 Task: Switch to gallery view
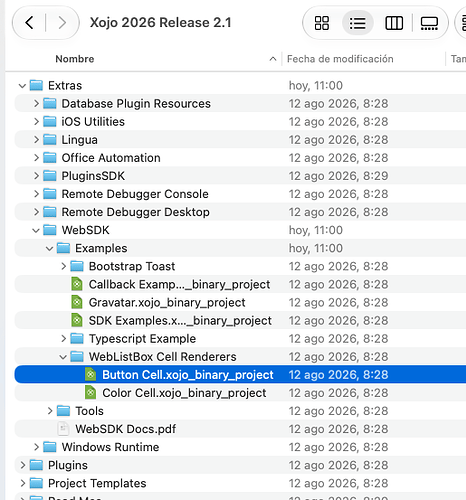point(429,23)
